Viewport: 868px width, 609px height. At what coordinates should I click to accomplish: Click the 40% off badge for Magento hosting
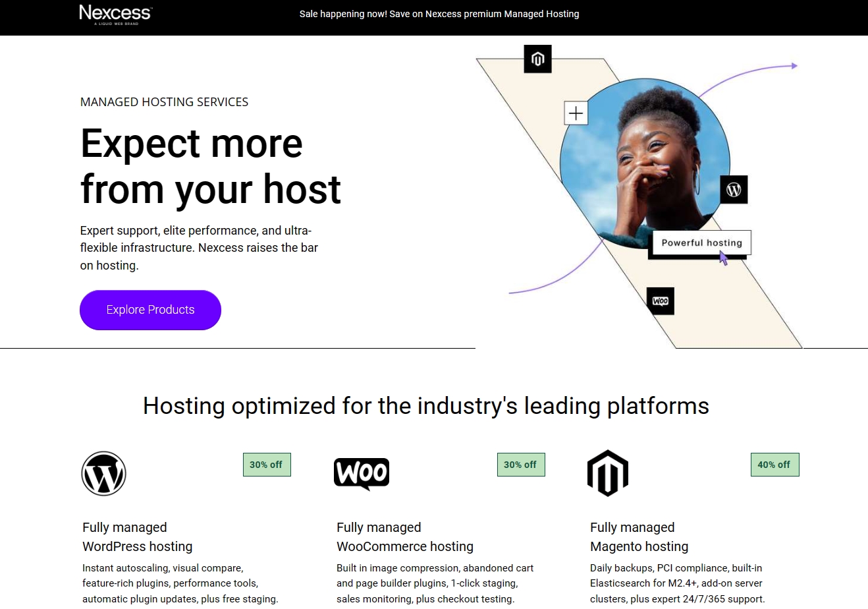pyautogui.click(x=774, y=465)
